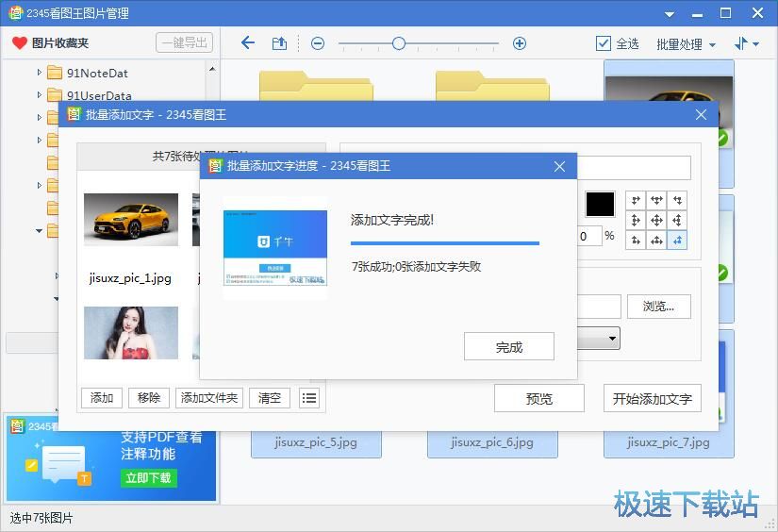778x532 pixels.
Task: Click the 移除 button
Action: [x=149, y=397]
